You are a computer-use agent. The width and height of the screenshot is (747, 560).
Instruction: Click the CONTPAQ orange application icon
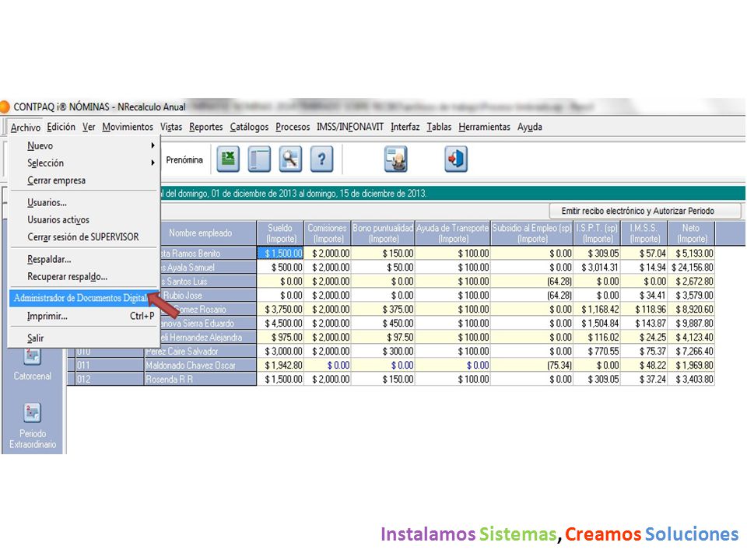(5, 107)
